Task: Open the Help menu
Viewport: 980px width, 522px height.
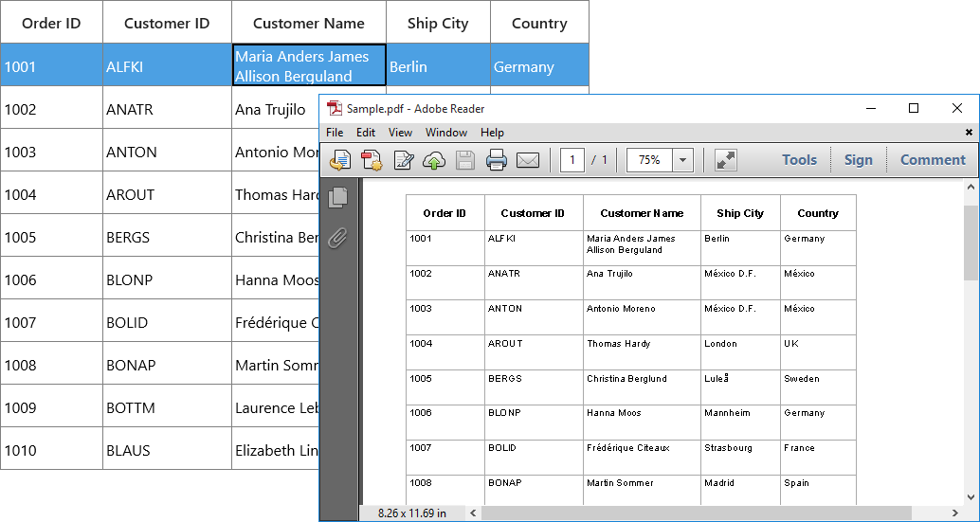Action: pyautogui.click(x=492, y=133)
